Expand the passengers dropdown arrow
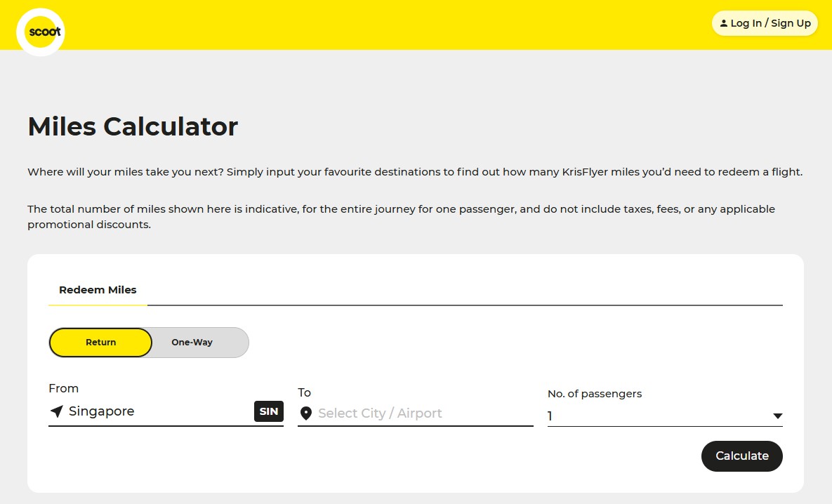 tap(777, 416)
